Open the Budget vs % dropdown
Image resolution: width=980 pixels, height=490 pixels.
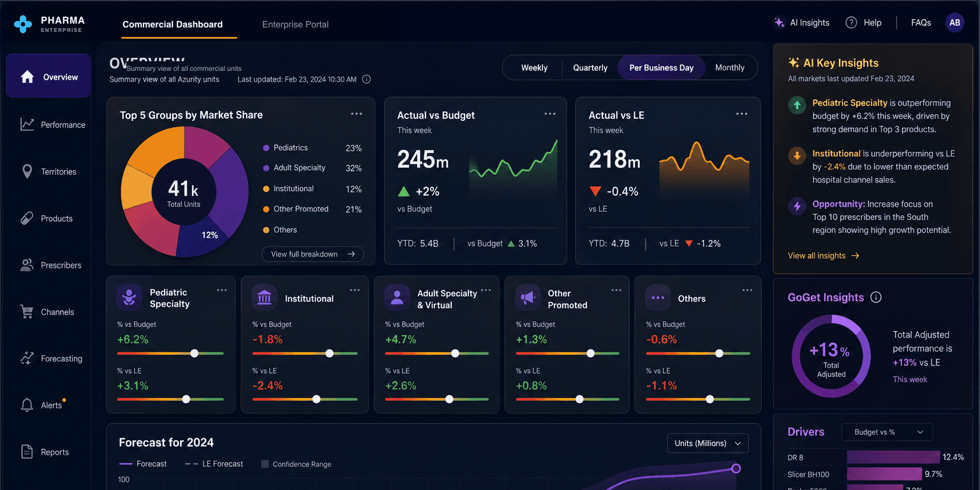(887, 432)
